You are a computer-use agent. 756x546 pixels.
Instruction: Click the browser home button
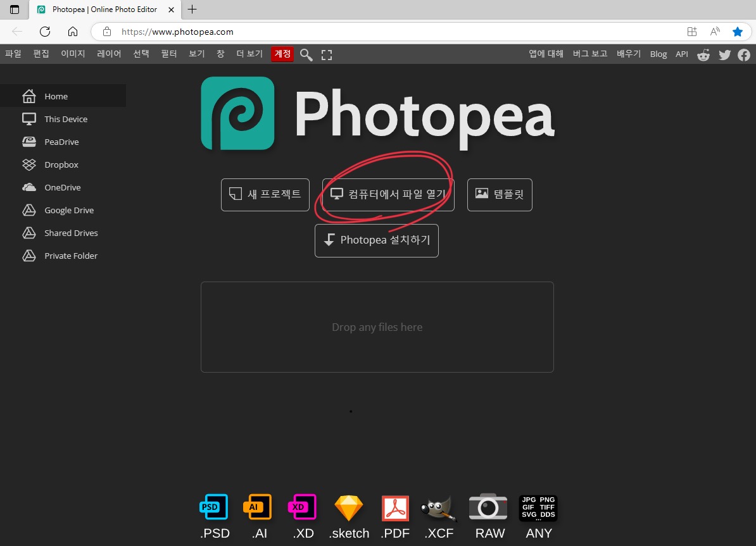click(x=73, y=32)
